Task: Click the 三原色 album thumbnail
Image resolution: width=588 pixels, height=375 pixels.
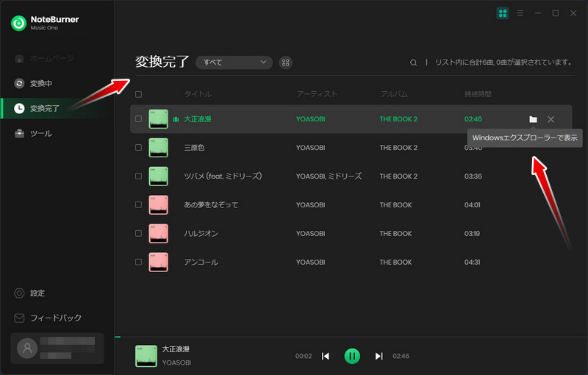Action: (158, 147)
